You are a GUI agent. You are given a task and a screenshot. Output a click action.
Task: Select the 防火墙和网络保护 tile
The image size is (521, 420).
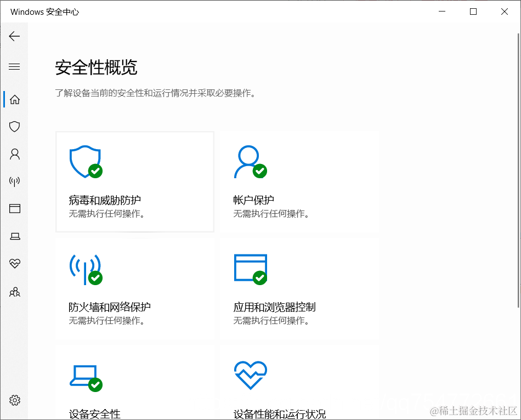pyautogui.click(x=134, y=288)
